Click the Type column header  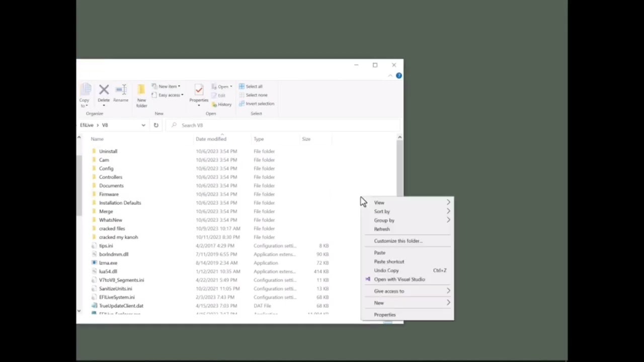coord(259,139)
